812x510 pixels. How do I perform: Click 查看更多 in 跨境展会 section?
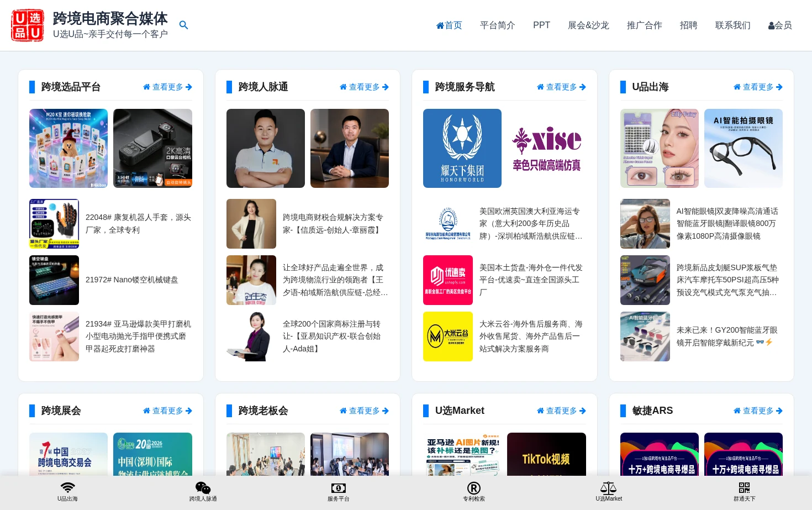(167, 411)
